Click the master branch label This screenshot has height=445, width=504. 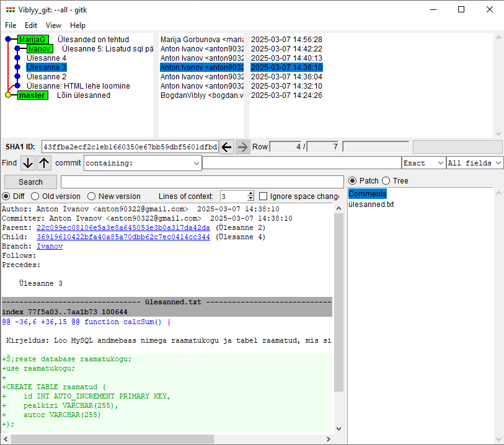point(32,95)
